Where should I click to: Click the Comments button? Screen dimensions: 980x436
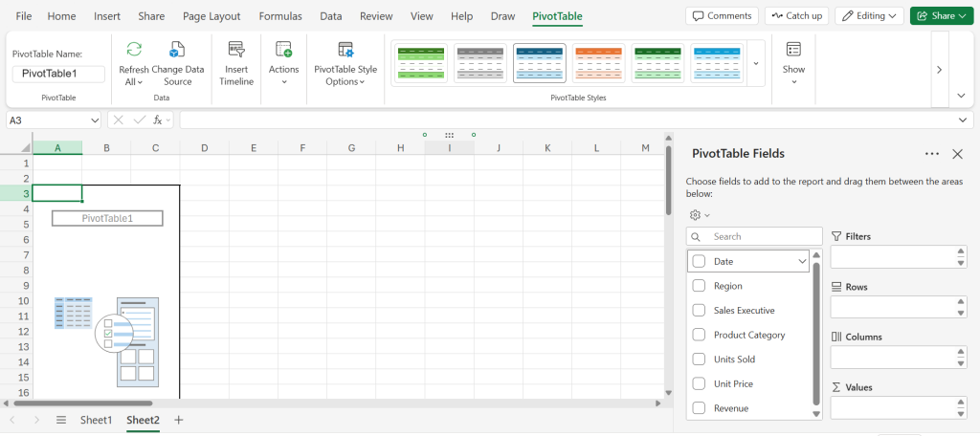click(722, 16)
